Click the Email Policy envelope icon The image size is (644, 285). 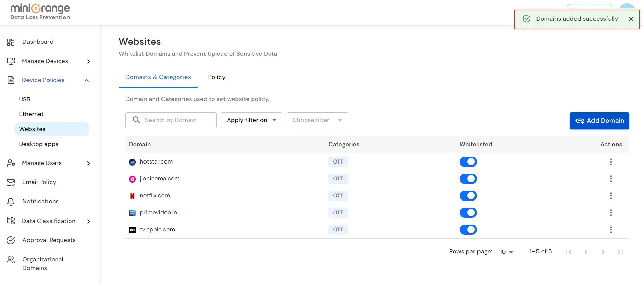click(x=11, y=182)
